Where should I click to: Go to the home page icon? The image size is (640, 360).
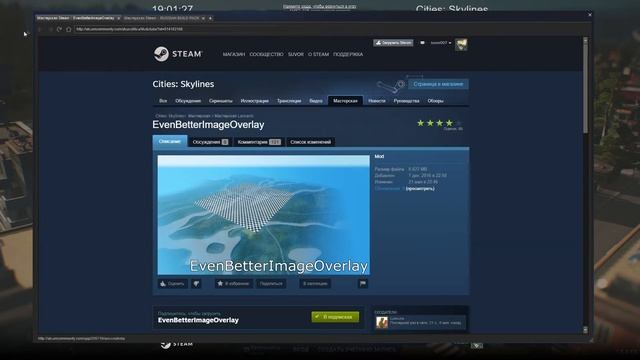coord(69,29)
